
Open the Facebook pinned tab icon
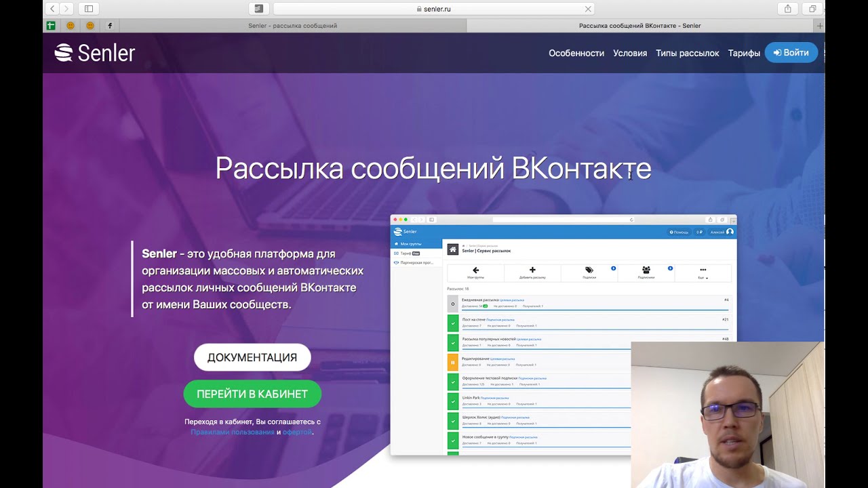(110, 26)
